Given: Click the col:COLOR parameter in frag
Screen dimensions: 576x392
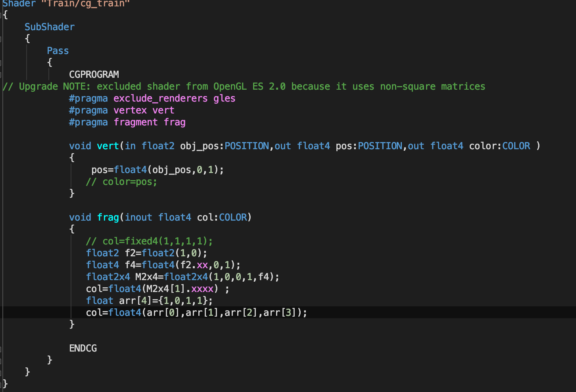Looking at the screenshot, I should (x=222, y=217).
